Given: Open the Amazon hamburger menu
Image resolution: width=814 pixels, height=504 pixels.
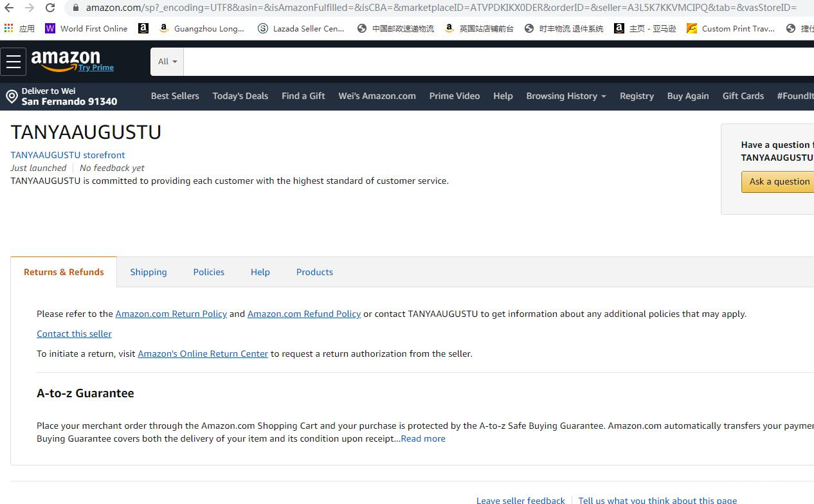Looking at the screenshot, I should tap(14, 62).
